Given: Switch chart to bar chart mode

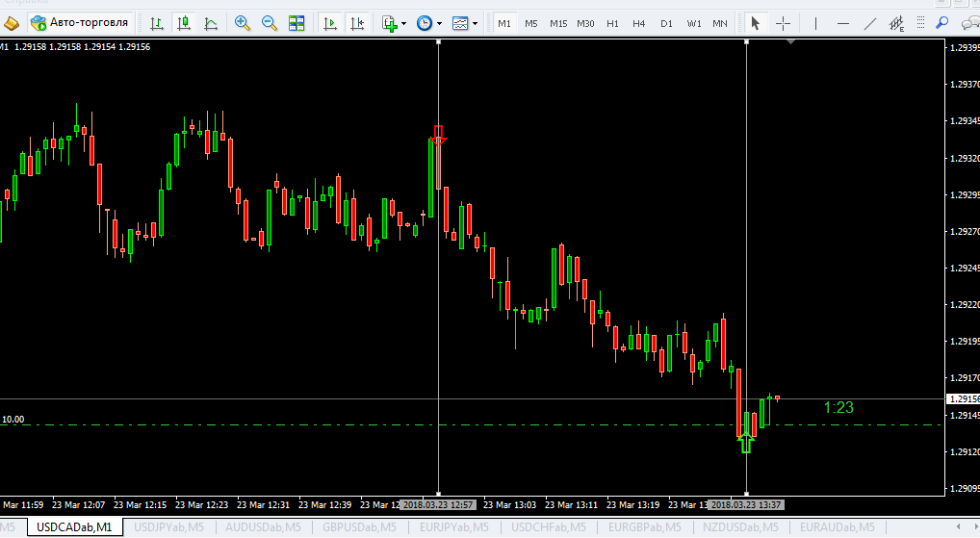Looking at the screenshot, I should tap(157, 24).
